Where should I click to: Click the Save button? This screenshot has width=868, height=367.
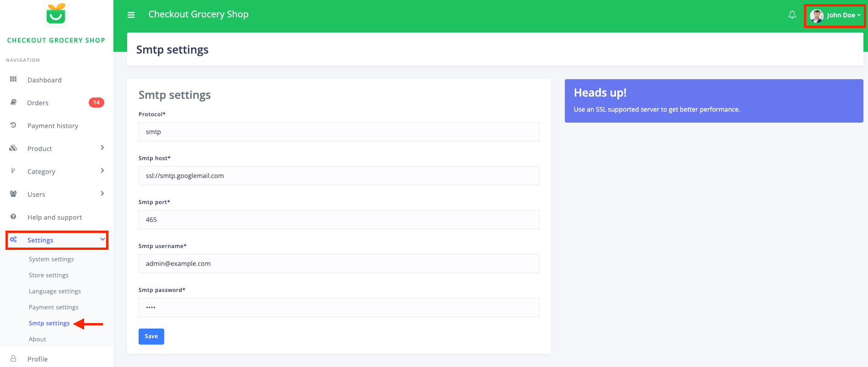click(x=151, y=336)
